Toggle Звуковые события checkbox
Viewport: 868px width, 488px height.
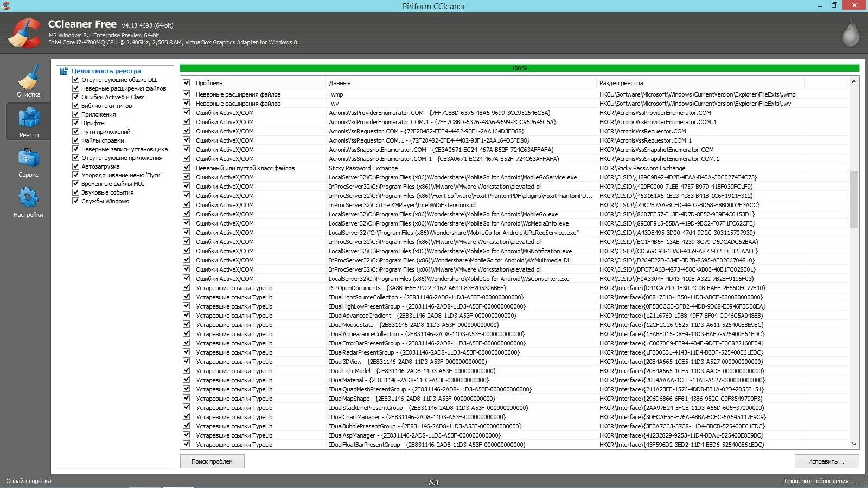click(x=76, y=192)
